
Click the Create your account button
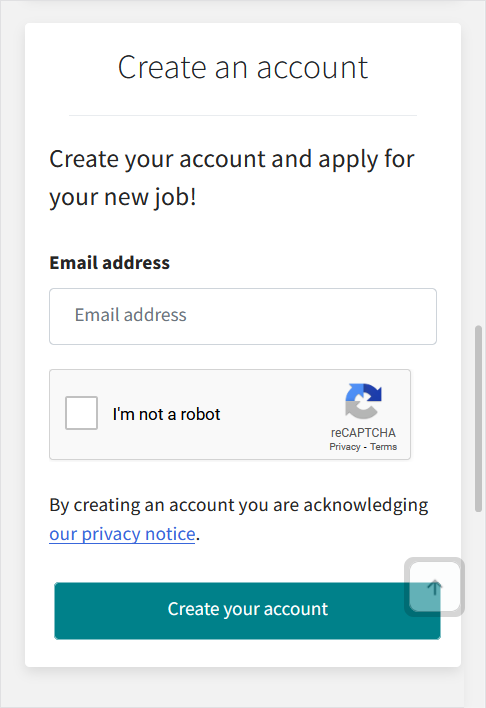coord(247,611)
